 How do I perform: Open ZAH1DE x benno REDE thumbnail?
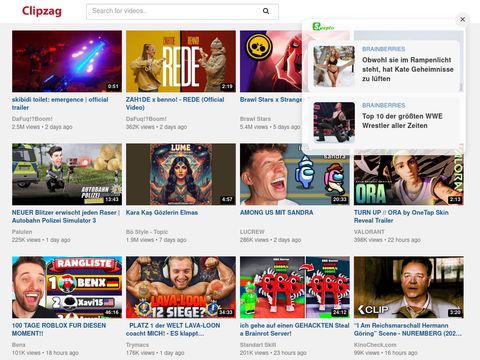click(x=181, y=61)
